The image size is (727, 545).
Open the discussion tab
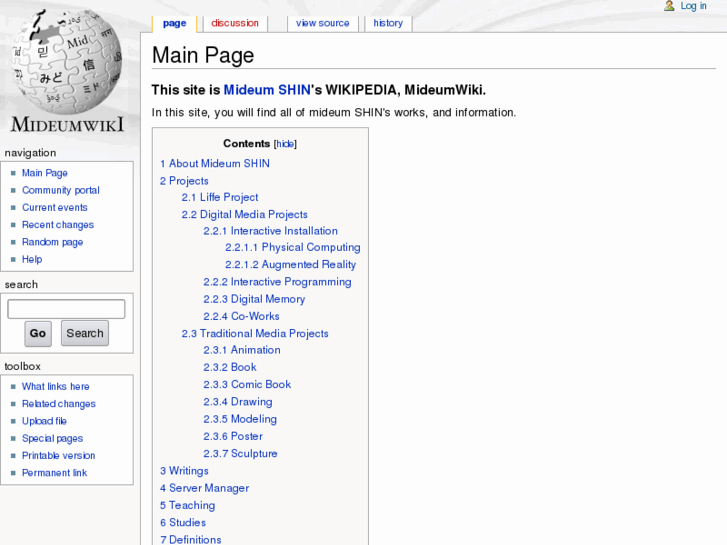tap(235, 23)
